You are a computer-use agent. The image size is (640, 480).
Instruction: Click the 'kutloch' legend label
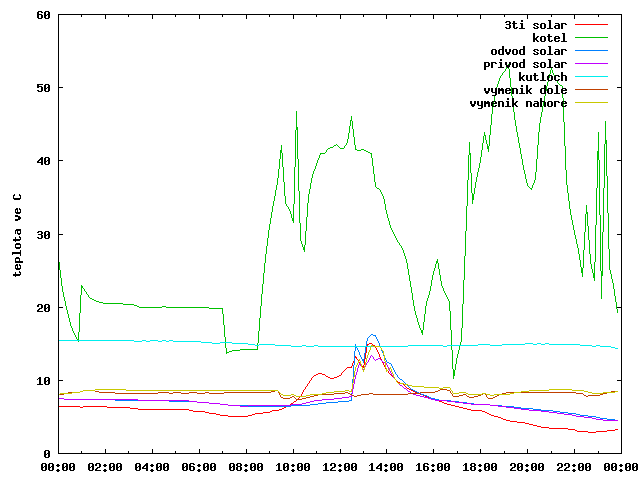point(543,77)
